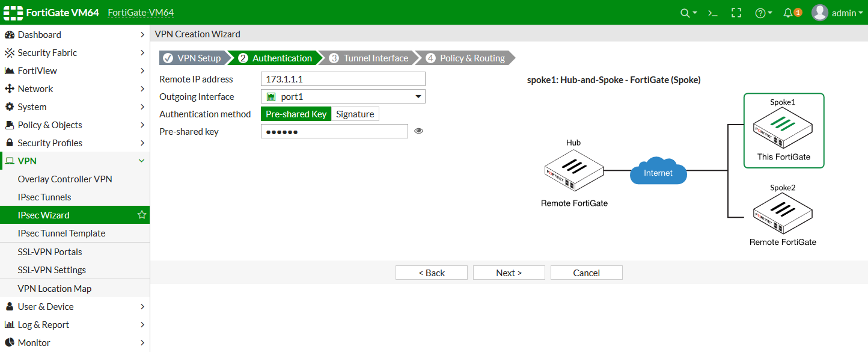Click the < Back button
This screenshot has height=352, width=868.
(x=432, y=273)
